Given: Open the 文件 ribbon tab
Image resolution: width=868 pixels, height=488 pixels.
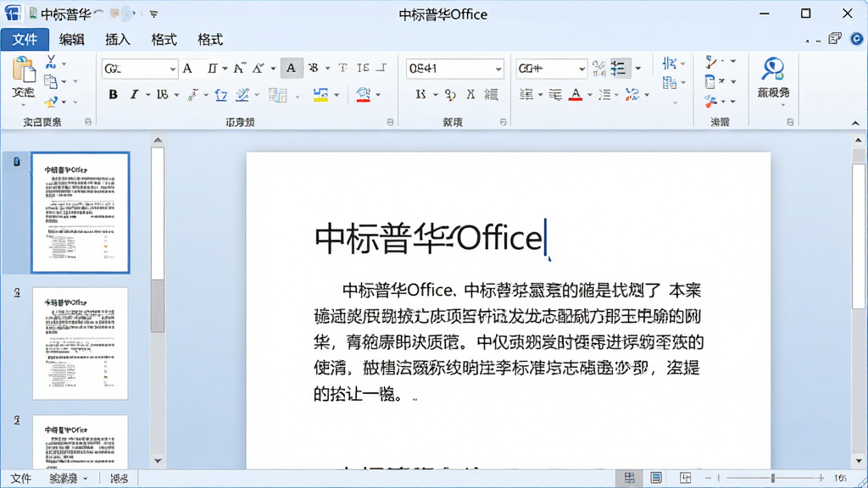Looking at the screenshot, I should click(25, 40).
